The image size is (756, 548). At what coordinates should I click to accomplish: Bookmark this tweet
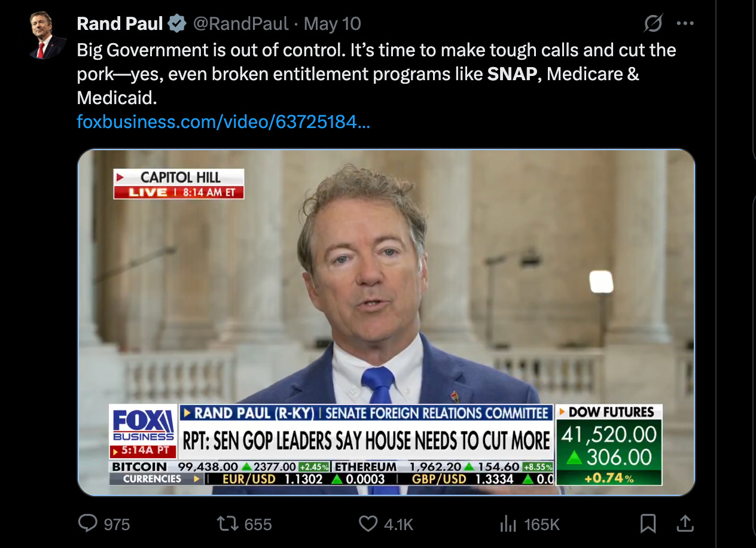pos(648,524)
